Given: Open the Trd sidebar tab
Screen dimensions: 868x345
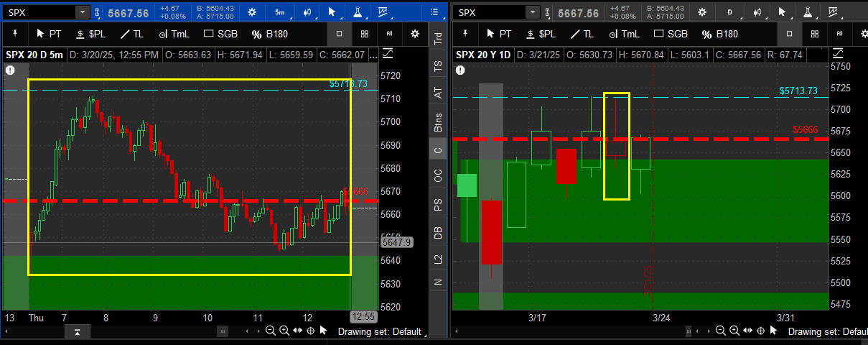Looking at the screenshot, I should (x=438, y=38).
